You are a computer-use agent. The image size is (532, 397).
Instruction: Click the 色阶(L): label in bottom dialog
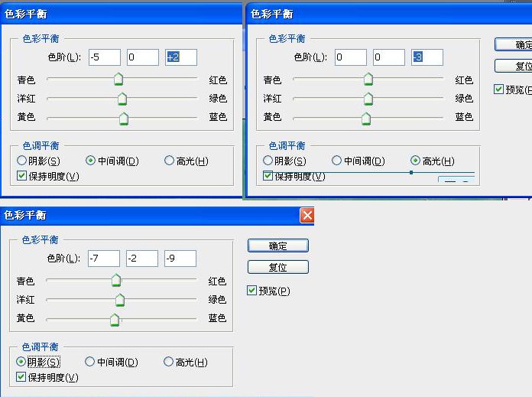click(x=63, y=259)
